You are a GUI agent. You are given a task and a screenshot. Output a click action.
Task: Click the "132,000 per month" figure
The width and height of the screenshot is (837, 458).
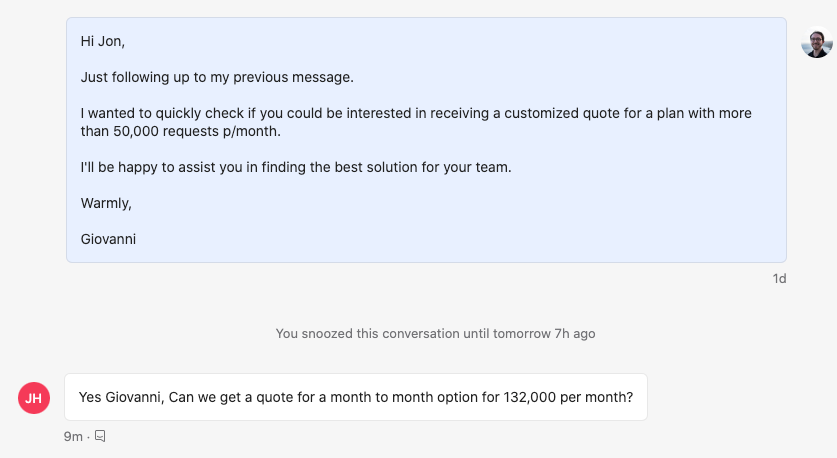[568, 397]
